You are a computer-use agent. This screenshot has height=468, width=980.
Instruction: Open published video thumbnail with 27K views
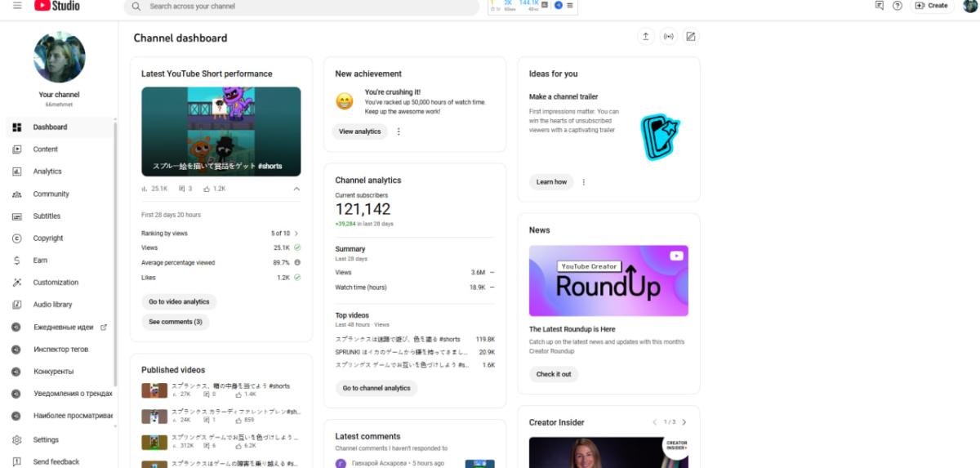pyautogui.click(x=154, y=390)
